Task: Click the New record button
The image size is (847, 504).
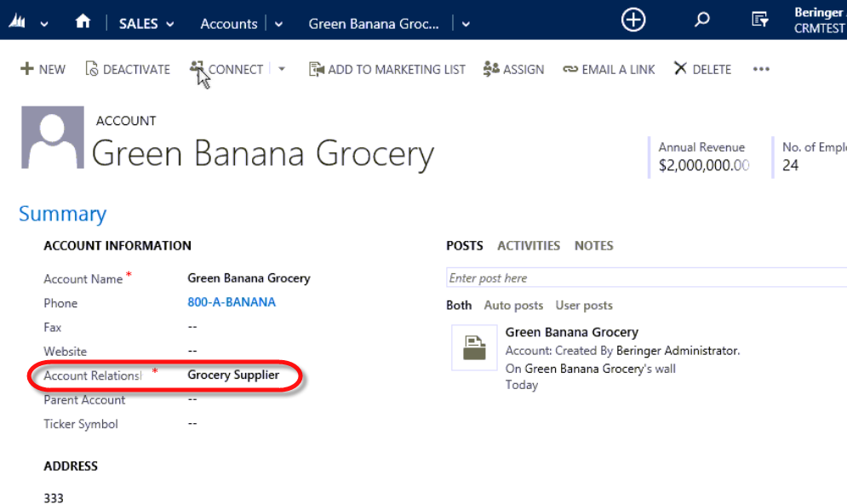Action: 43,69
